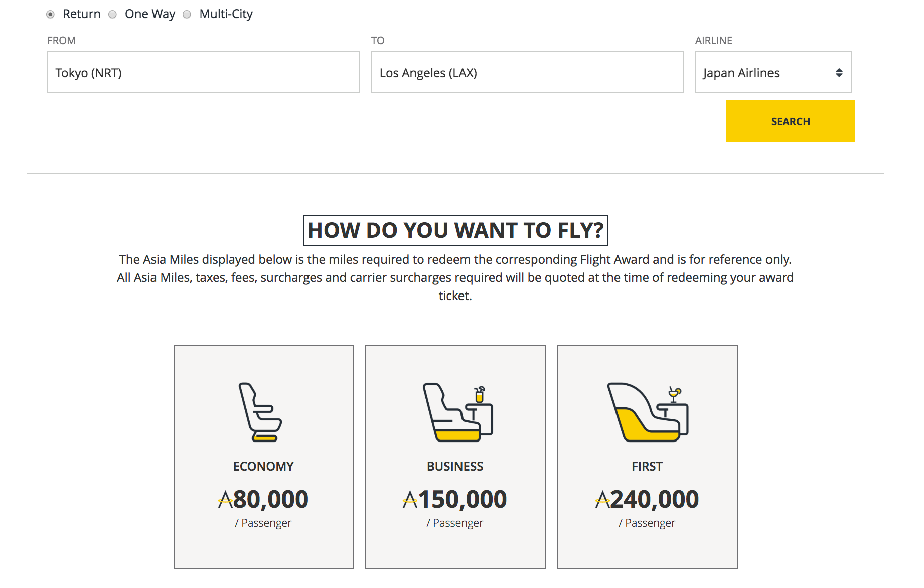This screenshot has height=588, width=924.
Task: Choose the One Way radio option
Action: pyautogui.click(x=113, y=14)
